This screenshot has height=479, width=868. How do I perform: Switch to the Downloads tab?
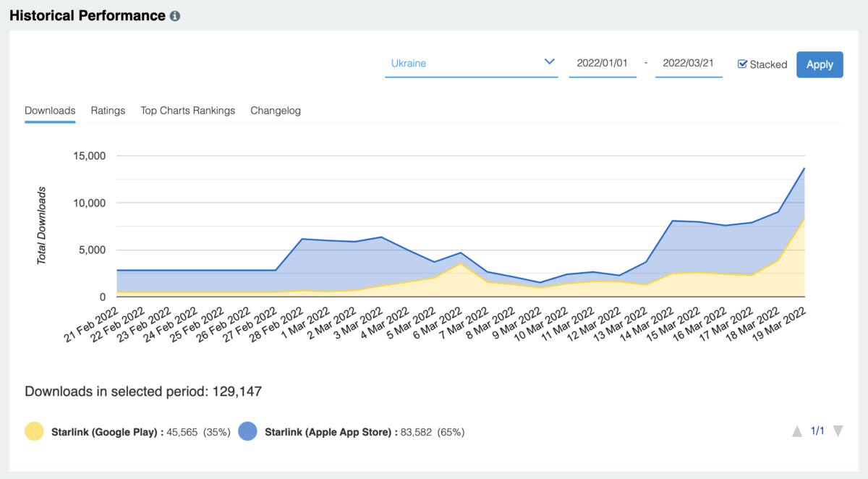click(50, 111)
